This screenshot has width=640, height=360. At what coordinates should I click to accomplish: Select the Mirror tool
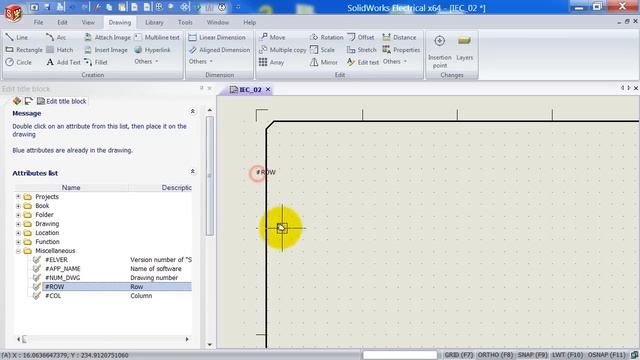324,62
